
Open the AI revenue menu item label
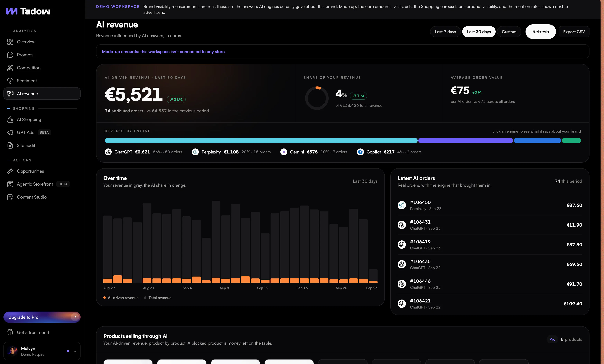coord(27,94)
